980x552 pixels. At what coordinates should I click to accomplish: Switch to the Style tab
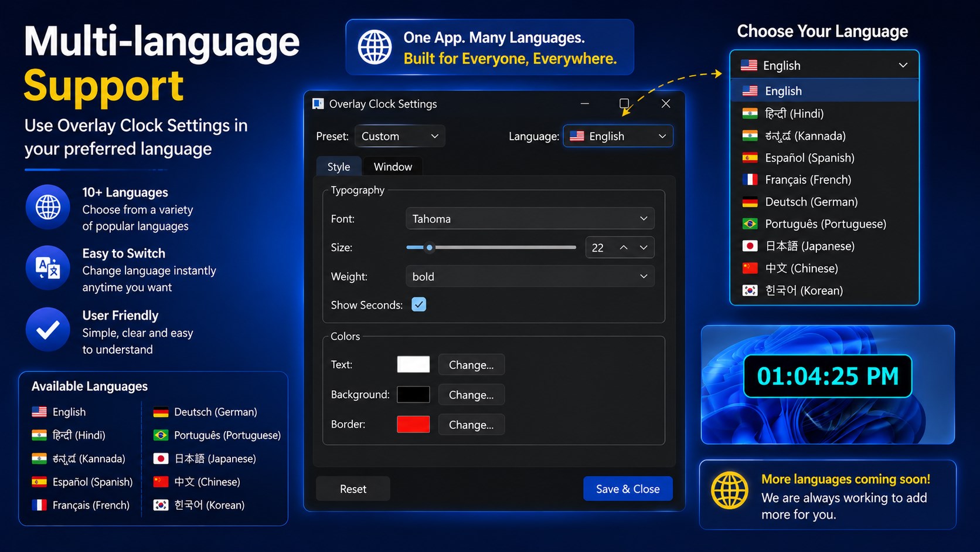point(339,167)
